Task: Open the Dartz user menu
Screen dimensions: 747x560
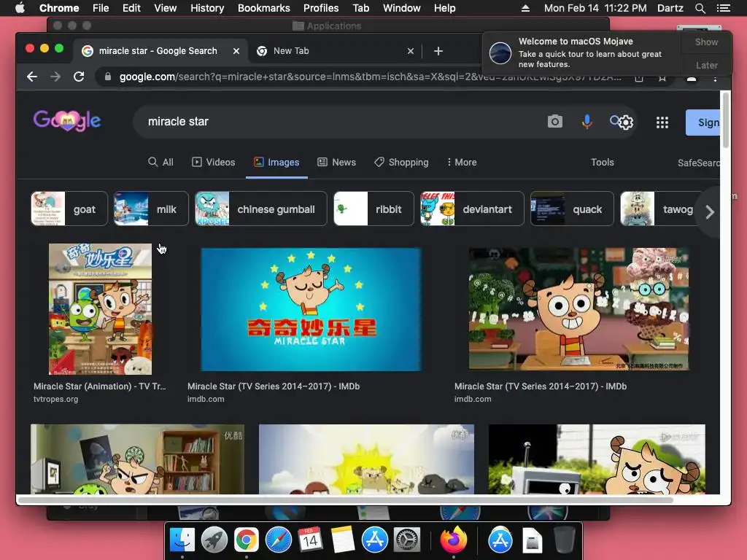Action: coord(670,8)
